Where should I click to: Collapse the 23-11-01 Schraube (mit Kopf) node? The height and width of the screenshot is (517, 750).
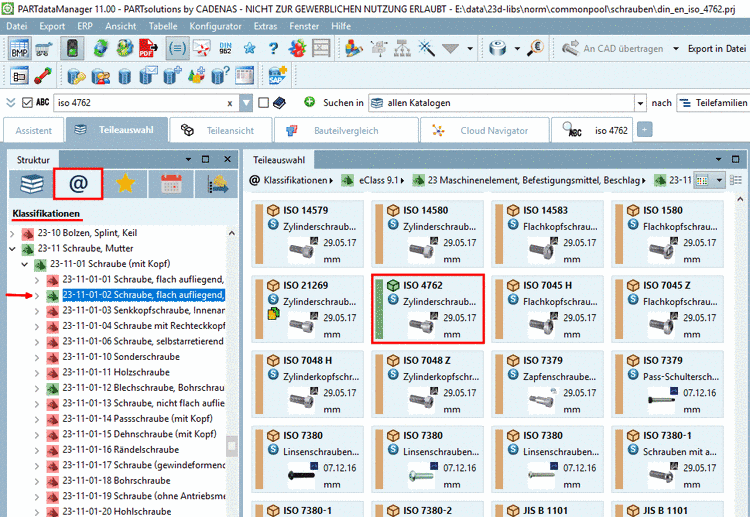click(x=25, y=264)
